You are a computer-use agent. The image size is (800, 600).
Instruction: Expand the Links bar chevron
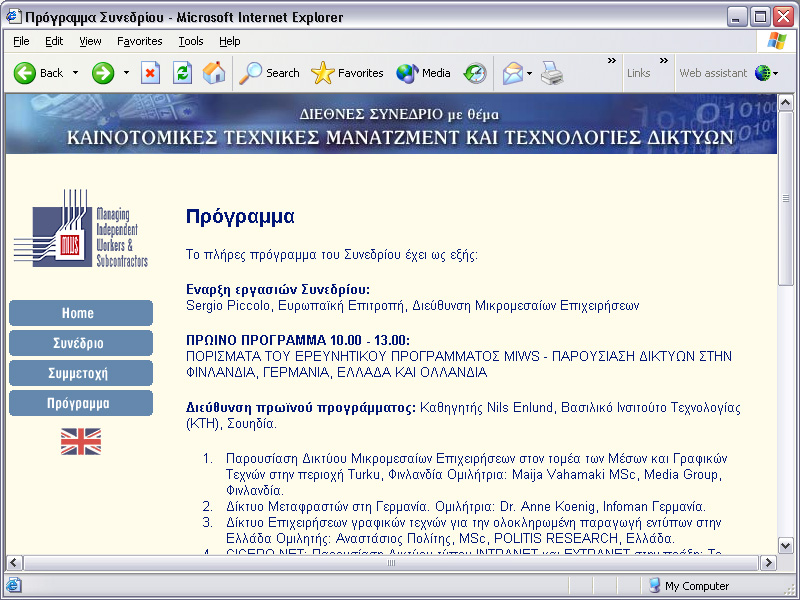tap(664, 61)
